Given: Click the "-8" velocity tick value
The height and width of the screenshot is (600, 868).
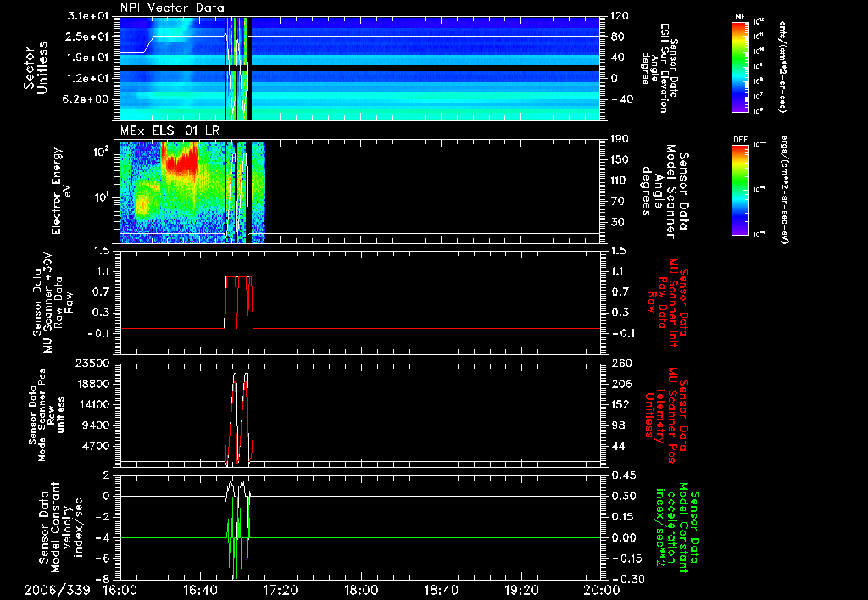Looking at the screenshot, I should click(103, 580).
